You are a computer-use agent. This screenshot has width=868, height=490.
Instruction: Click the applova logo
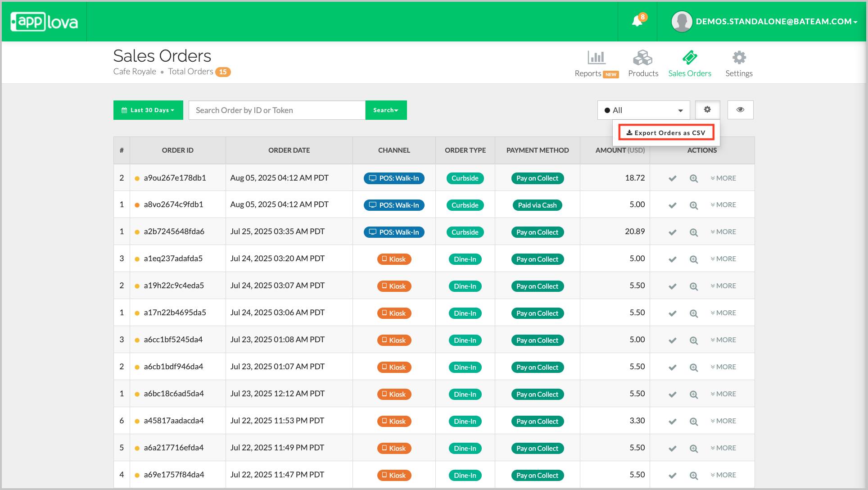[x=44, y=22]
